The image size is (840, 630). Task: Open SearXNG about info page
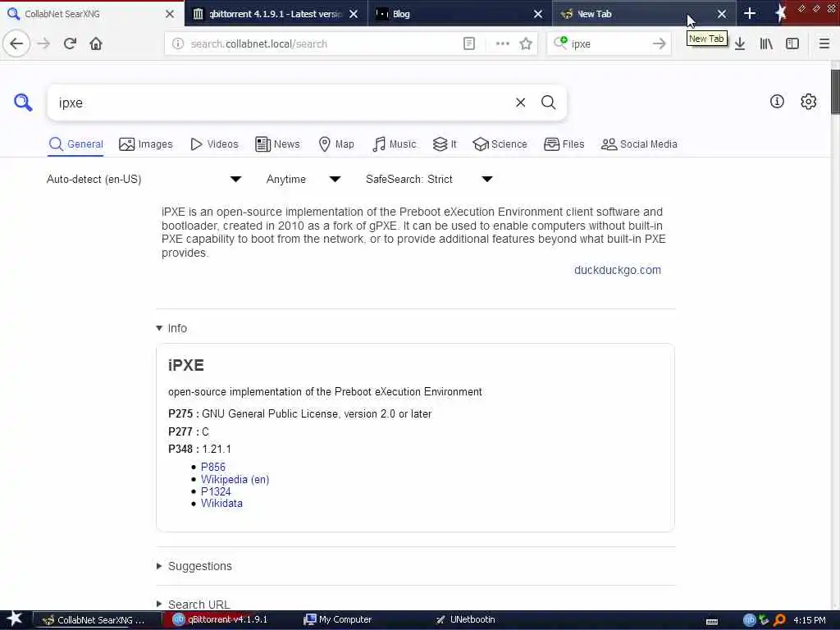click(777, 101)
